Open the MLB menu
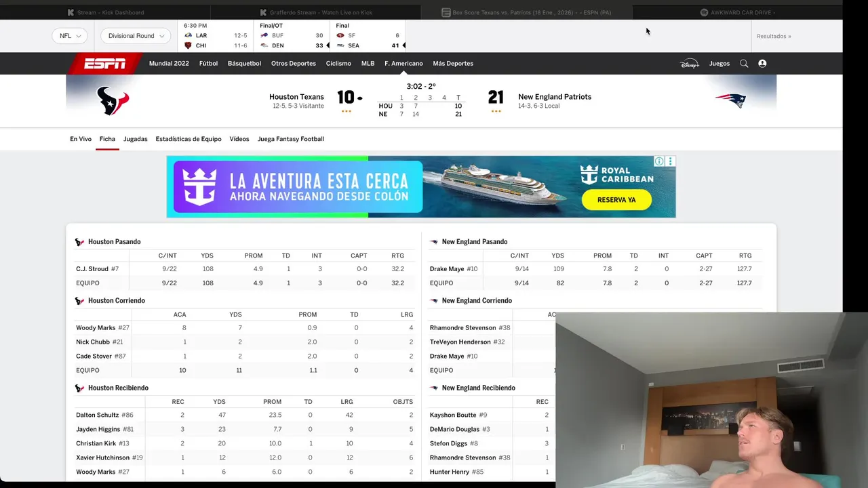Screen dimensions: 868x488 pyautogui.click(x=368, y=64)
